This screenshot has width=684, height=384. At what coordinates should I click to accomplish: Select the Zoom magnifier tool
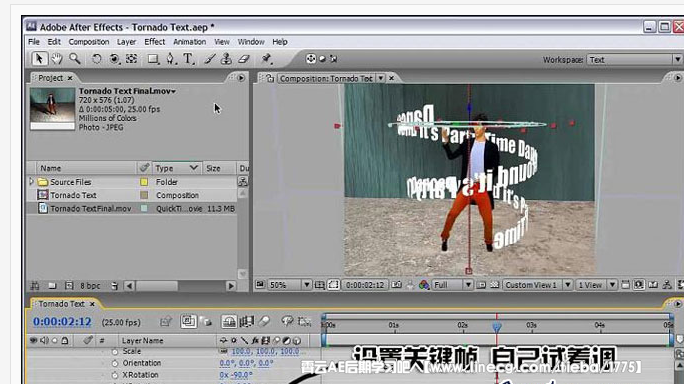point(75,58)
